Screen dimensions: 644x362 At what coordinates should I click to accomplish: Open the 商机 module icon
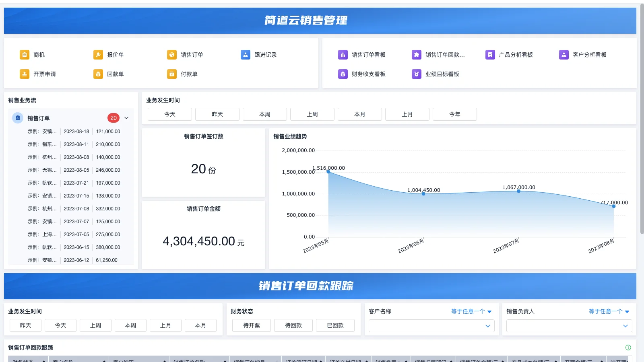click(24, 55)
